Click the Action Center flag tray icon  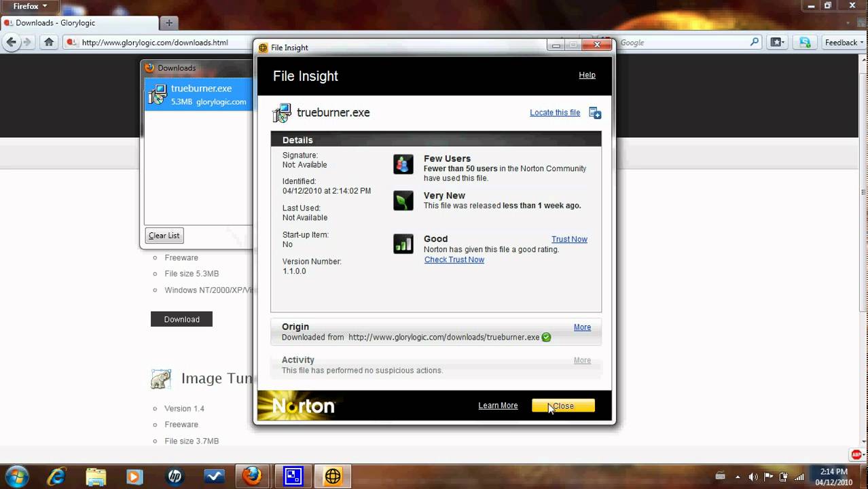coord(769,476)
